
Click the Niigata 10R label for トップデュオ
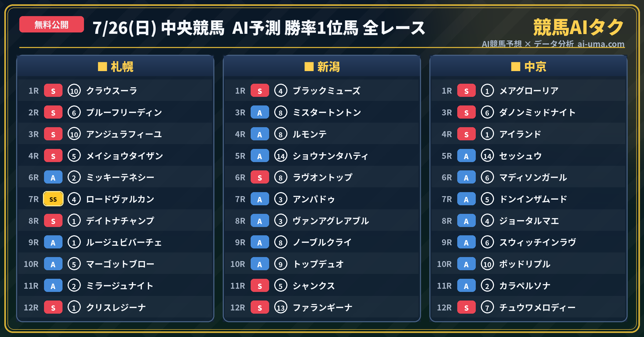click(238, 264)
